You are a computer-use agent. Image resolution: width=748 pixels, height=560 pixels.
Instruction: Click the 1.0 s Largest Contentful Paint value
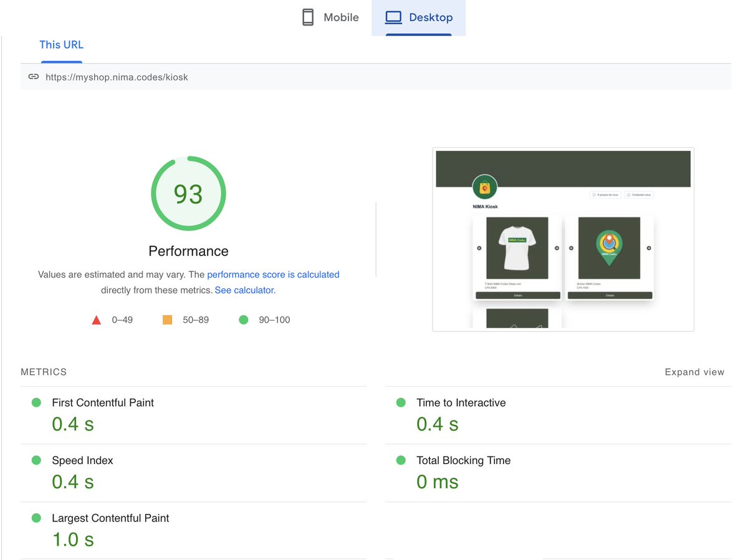pyautogui.click(x=73, y=539)
